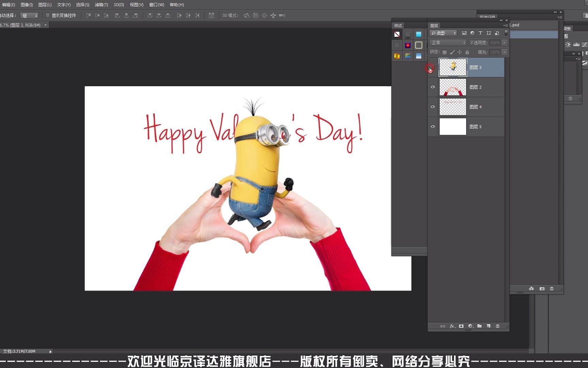Lock transparent pixels icon
Image resolution: width=588 pixels, height=368 pixels.
click(x=444, y=52)
